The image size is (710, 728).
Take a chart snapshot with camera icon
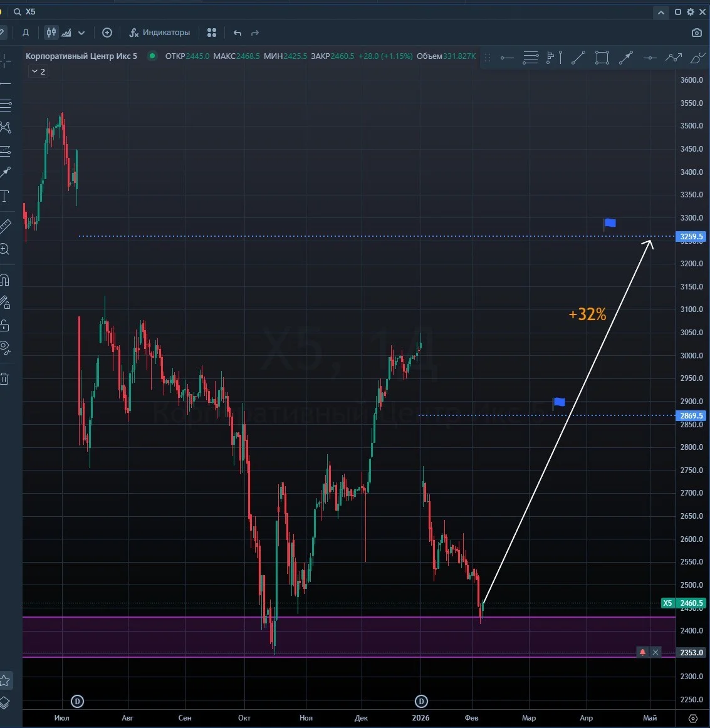pos(697,33)
